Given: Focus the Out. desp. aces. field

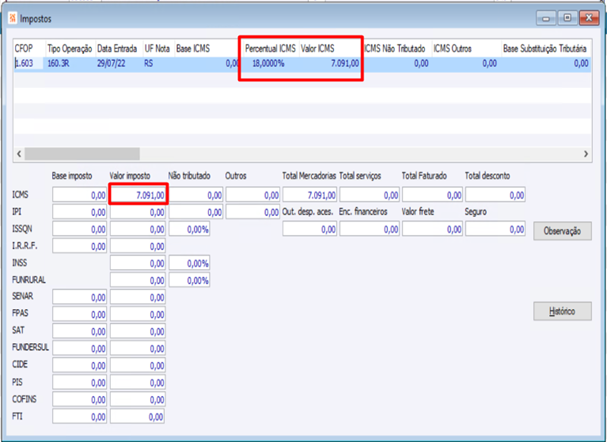Looking at the screenshot, I should pyautogui.click(x=309, y=229).
